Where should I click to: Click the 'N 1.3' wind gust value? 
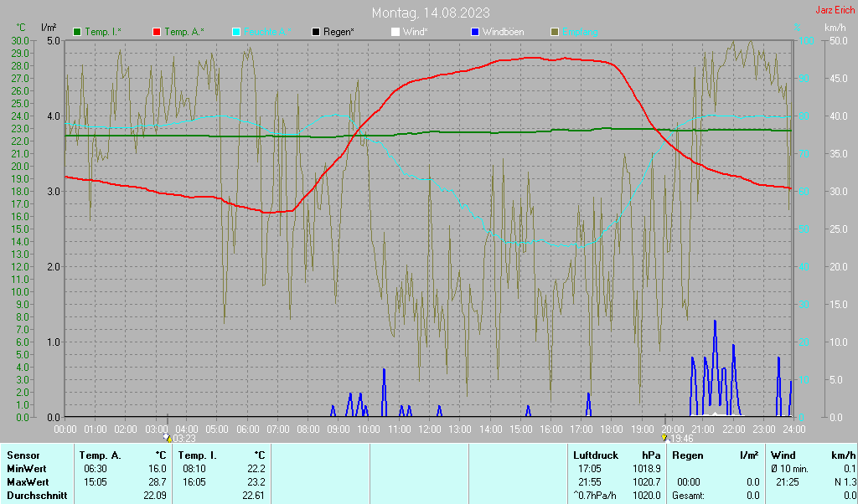pyautogui.click(x=845, y=483)
